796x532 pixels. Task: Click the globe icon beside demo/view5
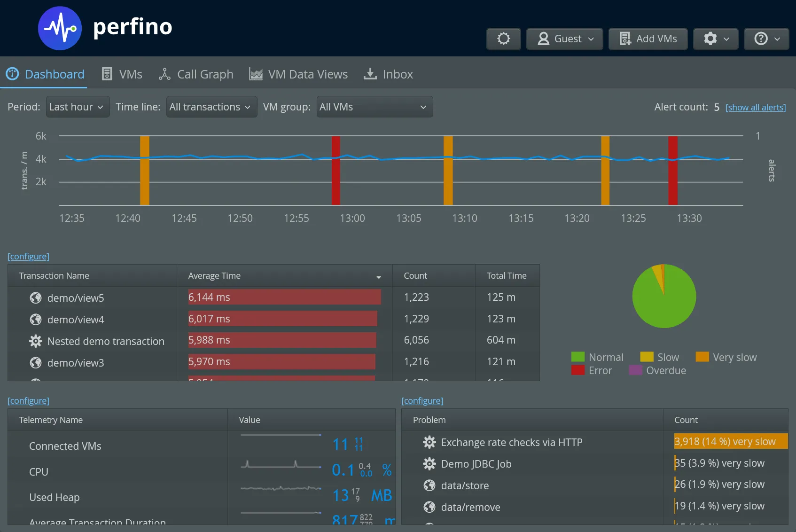[x=35, y=297]
